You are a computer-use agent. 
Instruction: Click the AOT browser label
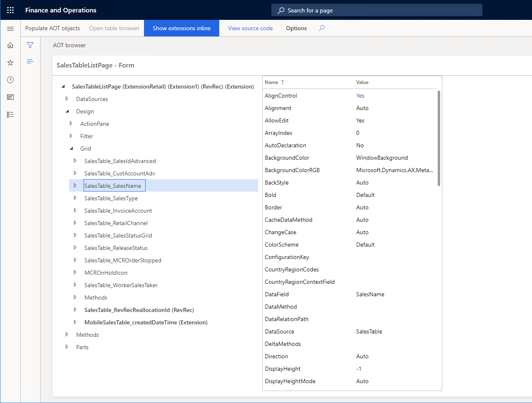click(69, 45)
